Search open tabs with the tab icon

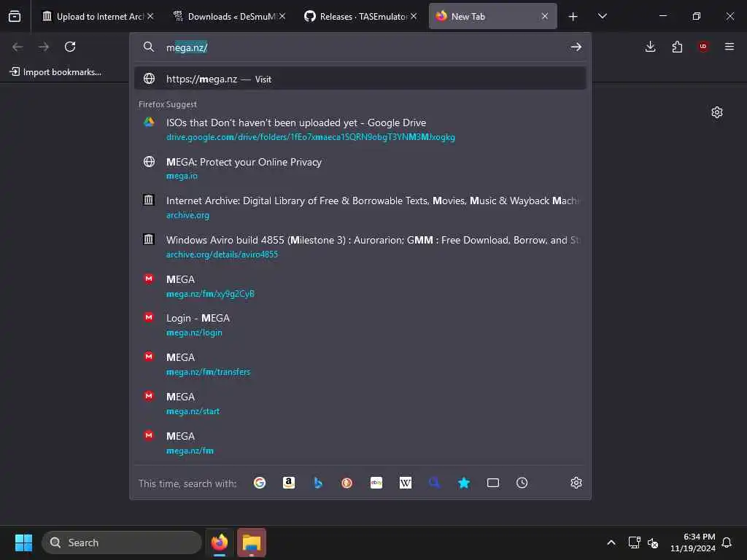coord(493,483)
